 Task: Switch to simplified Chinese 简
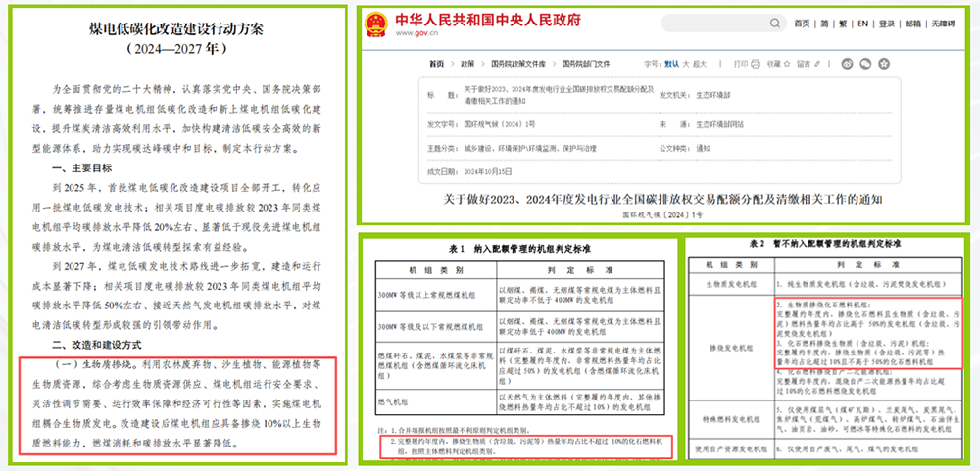[824, 24]
